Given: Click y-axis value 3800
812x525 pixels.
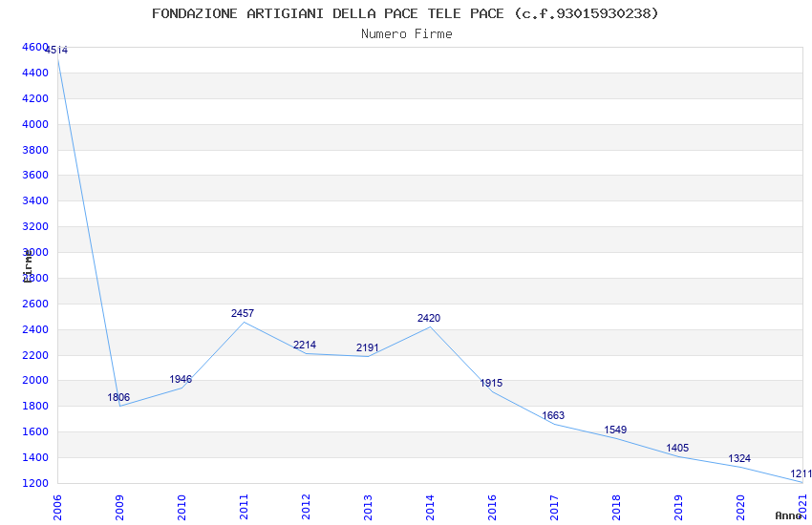Looking at the screenshot, I should [35, 150].
